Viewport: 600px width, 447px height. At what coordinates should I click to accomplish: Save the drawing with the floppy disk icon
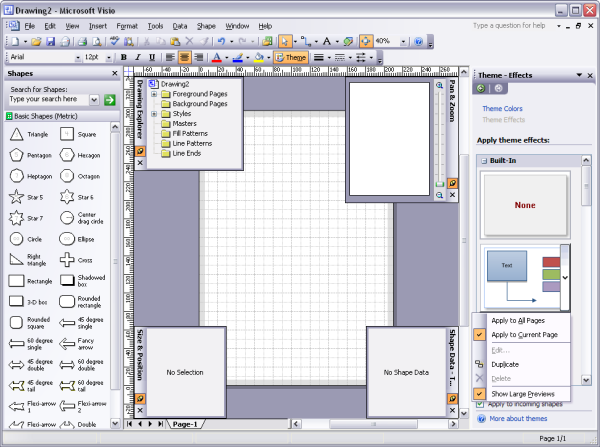click(51, 41)
